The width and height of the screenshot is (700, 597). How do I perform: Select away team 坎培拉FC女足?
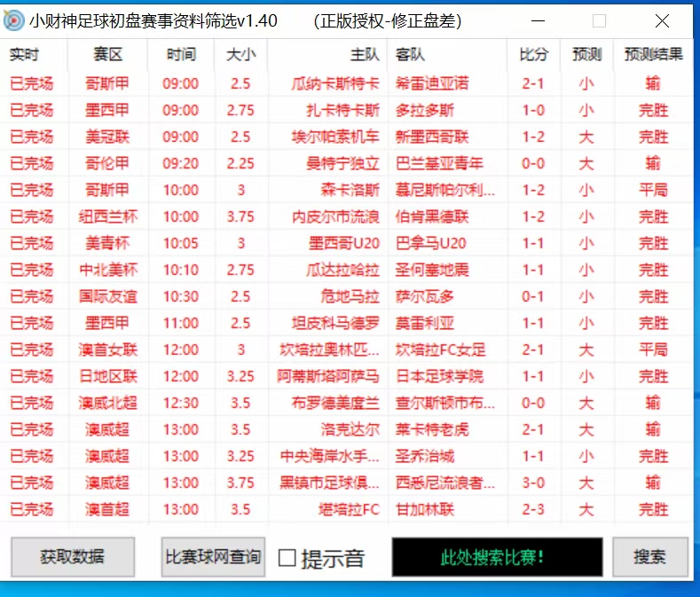point(440,350)
